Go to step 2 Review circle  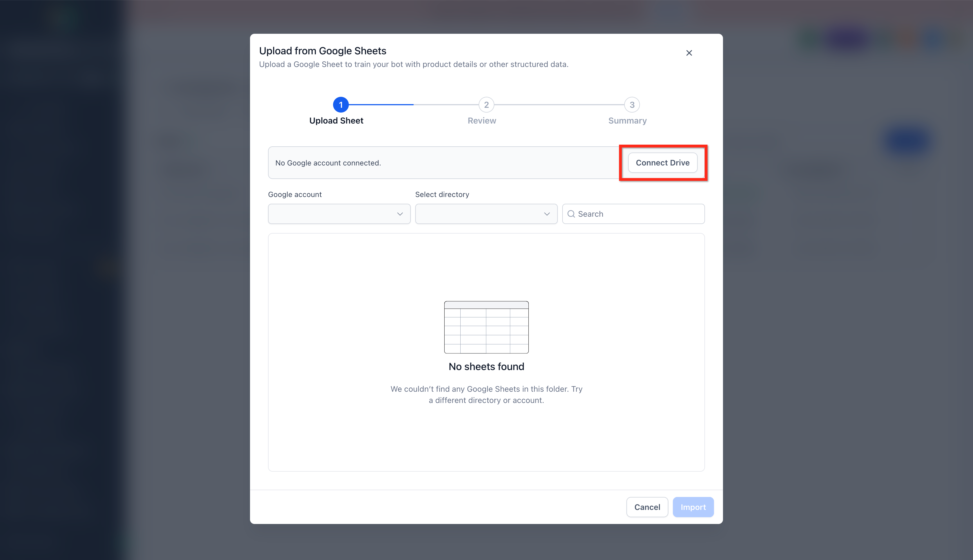click(x=486, y=105)
